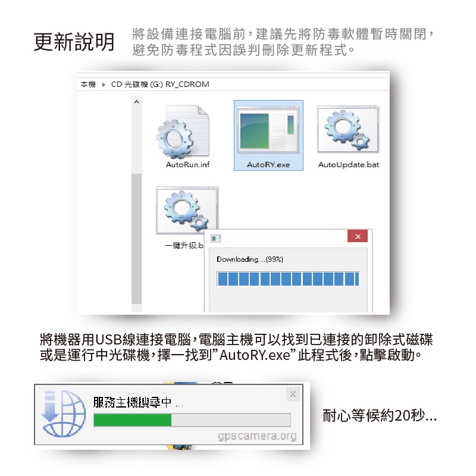Click the gray scrollbar thumb of file list

pos(137,239)
